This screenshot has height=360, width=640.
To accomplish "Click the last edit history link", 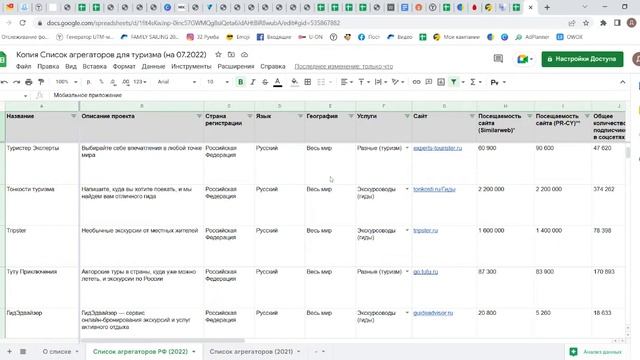I will (x=344, y=66).
